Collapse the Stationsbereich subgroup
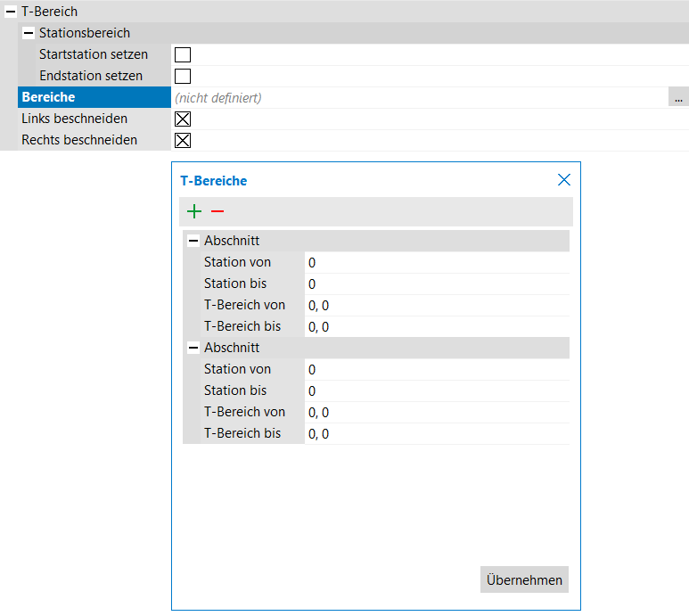 tap(29, 33)
